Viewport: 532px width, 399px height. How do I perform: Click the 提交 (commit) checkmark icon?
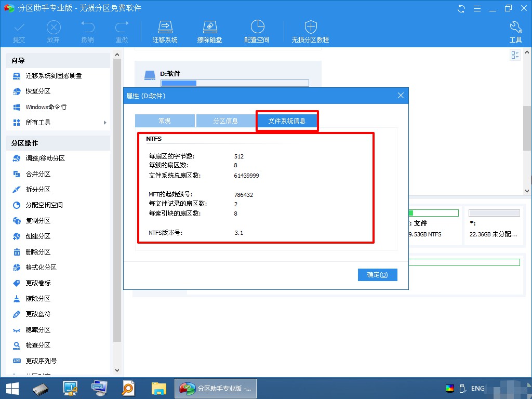point(19,28)
